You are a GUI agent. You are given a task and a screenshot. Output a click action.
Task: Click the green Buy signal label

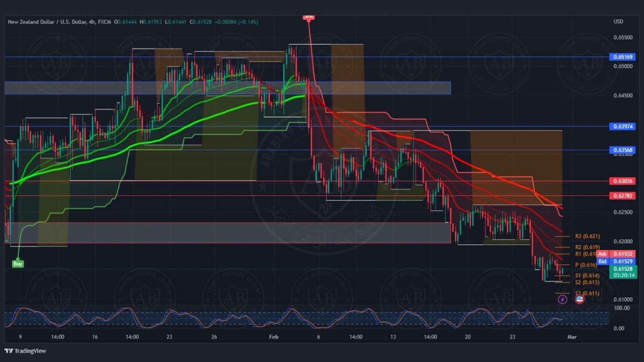pos(18,264)
